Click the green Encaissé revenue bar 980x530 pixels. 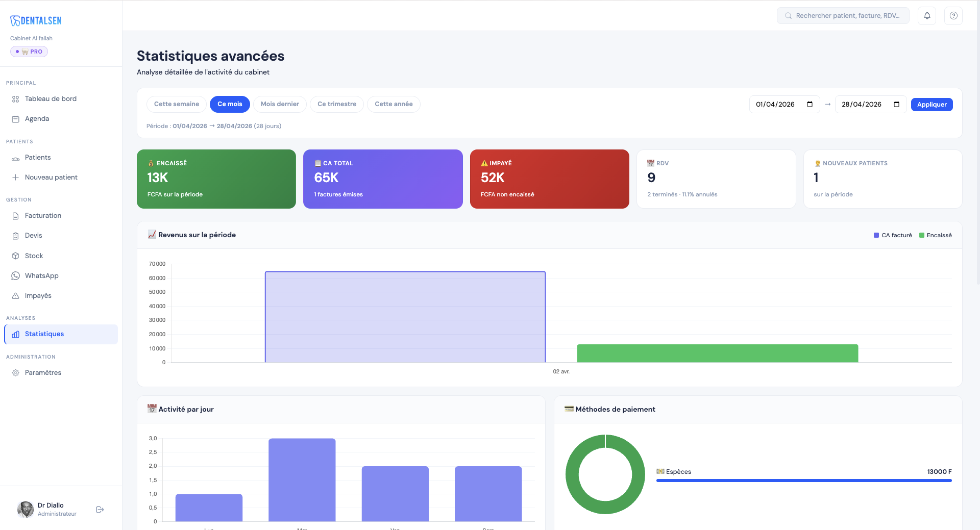click(x=718, y=354)
